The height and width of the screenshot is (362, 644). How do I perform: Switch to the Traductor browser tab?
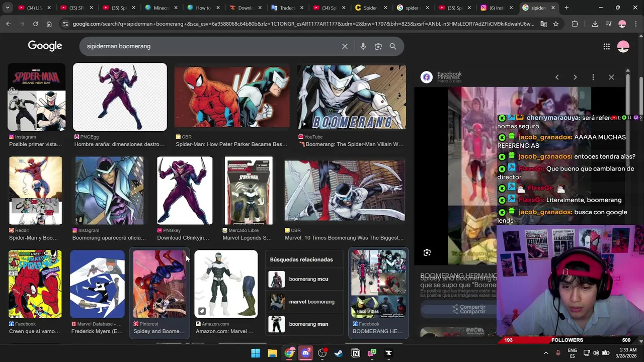point(287,8)
